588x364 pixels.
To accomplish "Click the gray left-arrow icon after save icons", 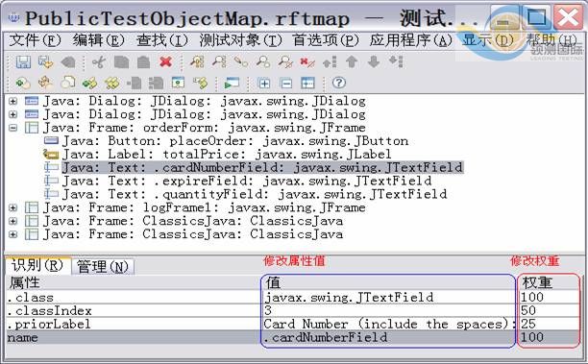I will coord(68,61).
